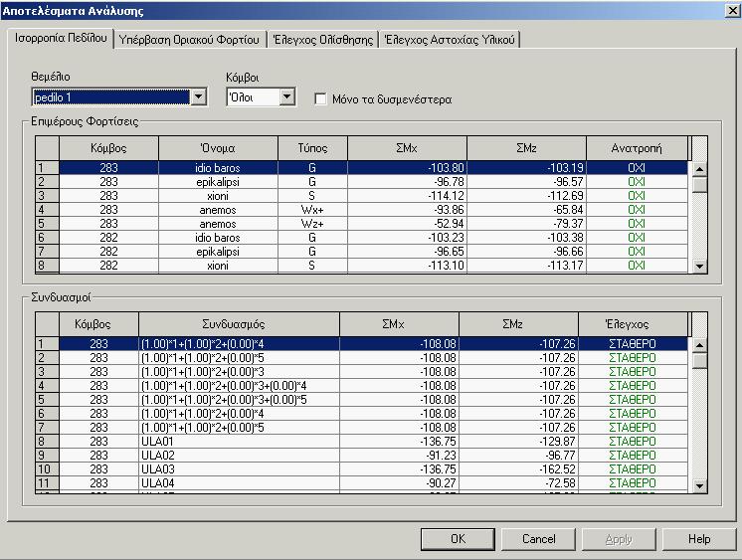Image resolution: width=742 pixels, height=560 pixels.
Task: Switch to Υπέρβαση Οριακού Φορτίου tab
Action: (190, 40)
